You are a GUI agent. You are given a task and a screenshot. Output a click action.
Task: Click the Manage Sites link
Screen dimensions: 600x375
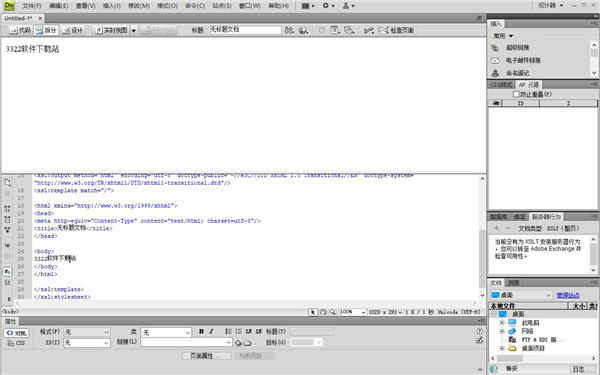(567, 295)
